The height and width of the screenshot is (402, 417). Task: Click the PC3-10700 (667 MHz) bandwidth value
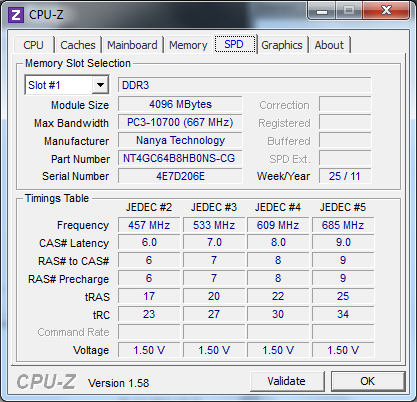coord(180,122)
